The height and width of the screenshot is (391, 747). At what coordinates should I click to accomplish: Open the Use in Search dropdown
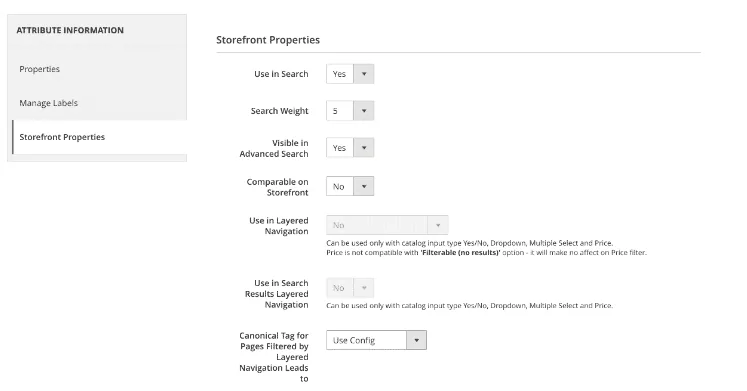(x=350, y=74)
